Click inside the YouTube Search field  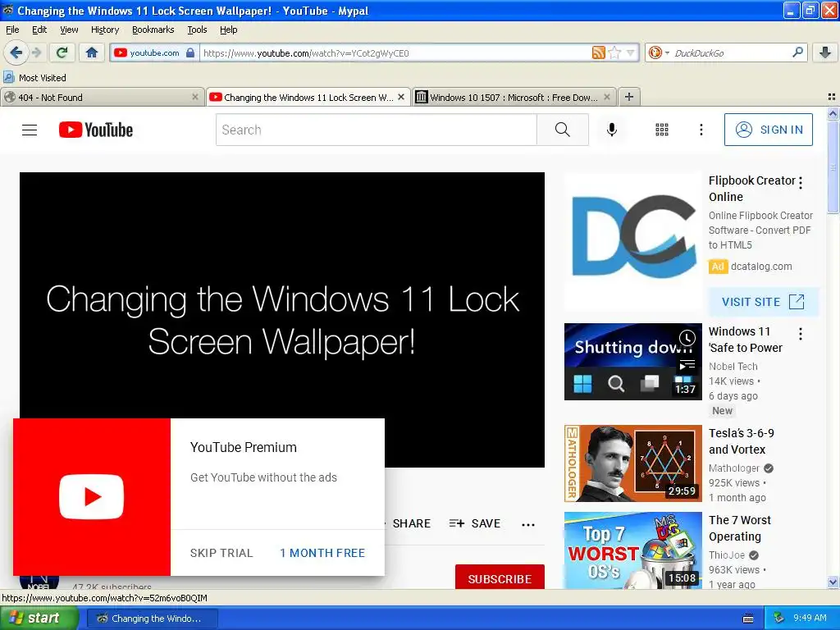376,130
